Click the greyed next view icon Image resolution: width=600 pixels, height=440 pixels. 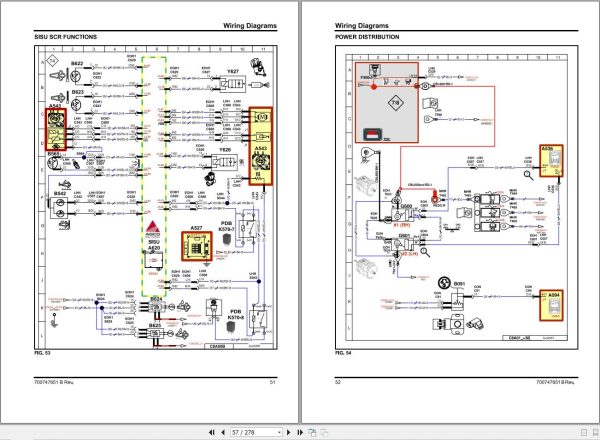point(324,432)
